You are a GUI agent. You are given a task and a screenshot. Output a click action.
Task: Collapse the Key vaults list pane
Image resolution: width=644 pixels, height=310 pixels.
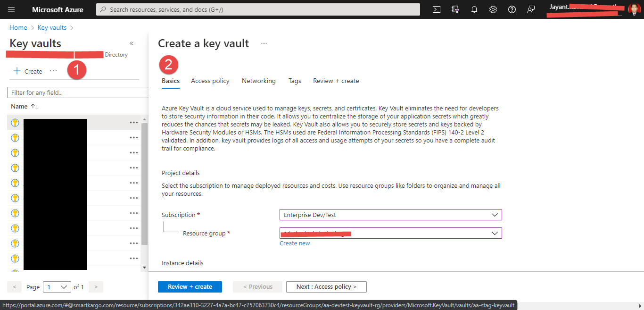tap(132, 43)
